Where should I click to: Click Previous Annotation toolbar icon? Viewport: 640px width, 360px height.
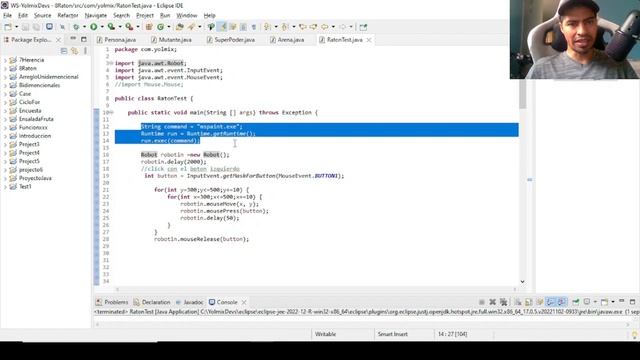[285, 27]
